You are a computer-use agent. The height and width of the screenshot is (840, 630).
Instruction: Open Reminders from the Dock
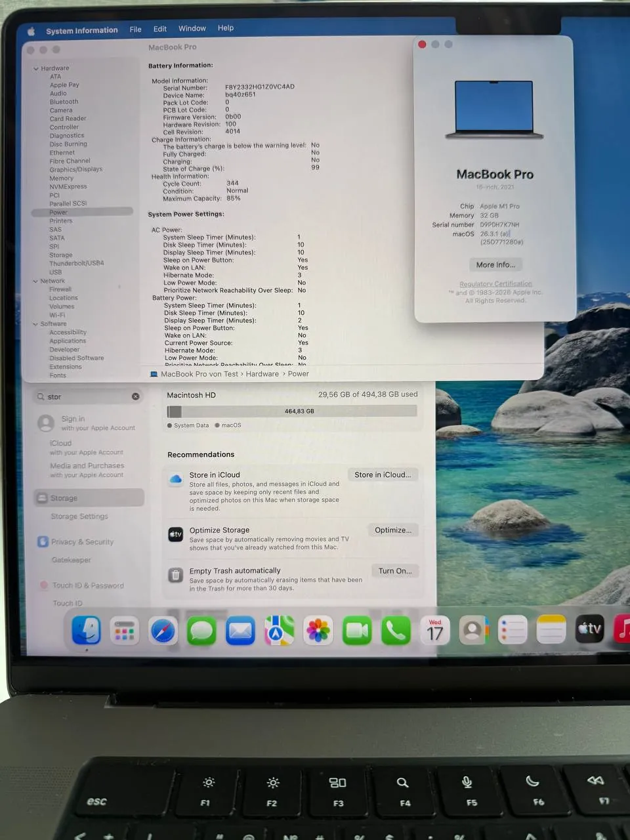(513, 630)
